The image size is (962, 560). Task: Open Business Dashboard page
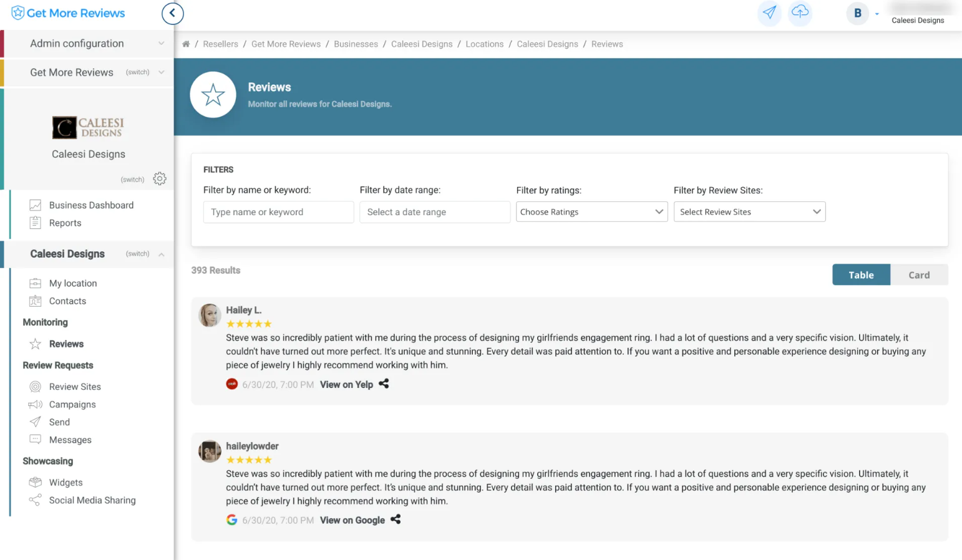[91, 205]
